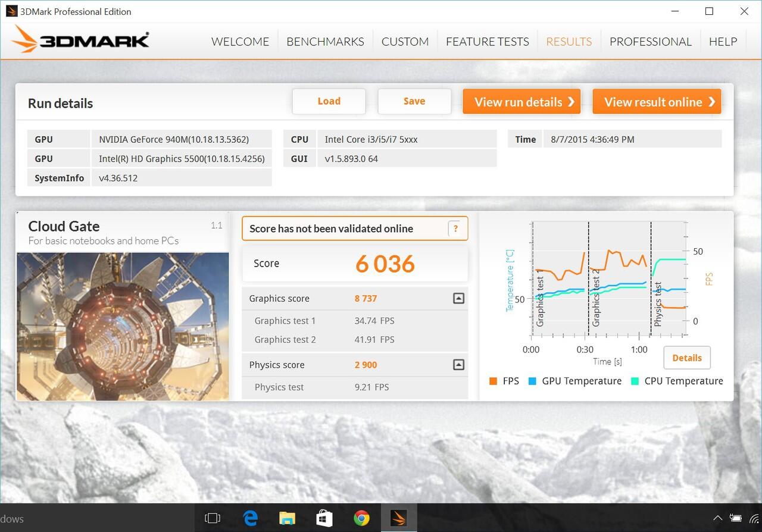
Task: Check the battery status tray icon
Action: point(736,518)
